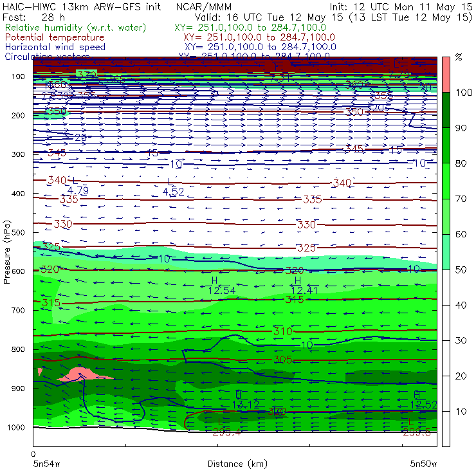This screenshot has height=476, width=476.
Task: Click the '600' pressure axis tick label
Action: click(x=18, y=271)
